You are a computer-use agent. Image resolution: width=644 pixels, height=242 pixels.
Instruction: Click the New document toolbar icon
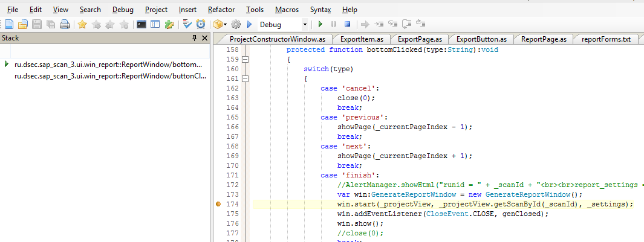(8, 25)
